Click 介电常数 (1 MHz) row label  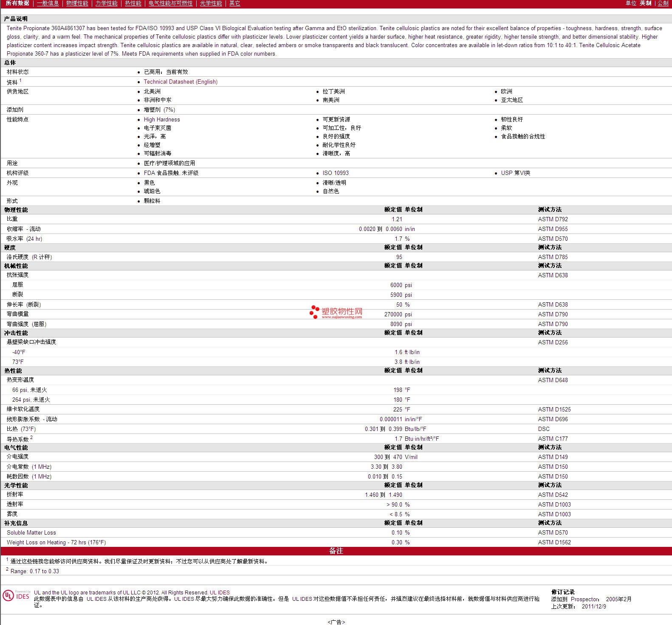(29, 467)
